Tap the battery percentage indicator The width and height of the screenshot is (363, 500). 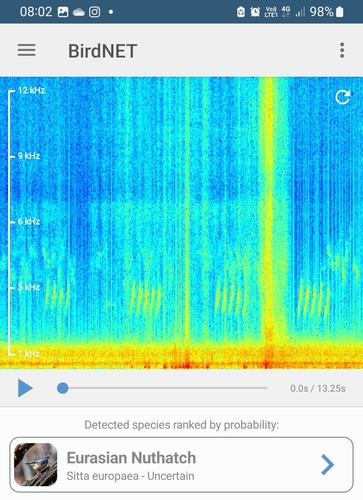[x=321, y=12]
